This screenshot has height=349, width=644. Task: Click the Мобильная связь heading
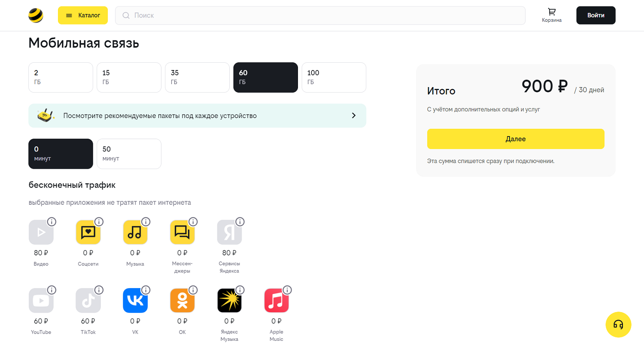pos(84,43)
